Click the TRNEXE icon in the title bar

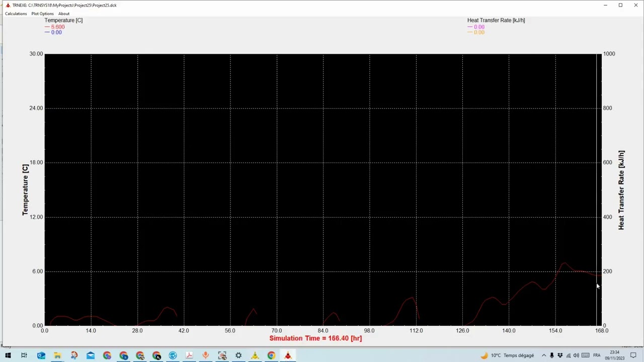click(8, 5)
